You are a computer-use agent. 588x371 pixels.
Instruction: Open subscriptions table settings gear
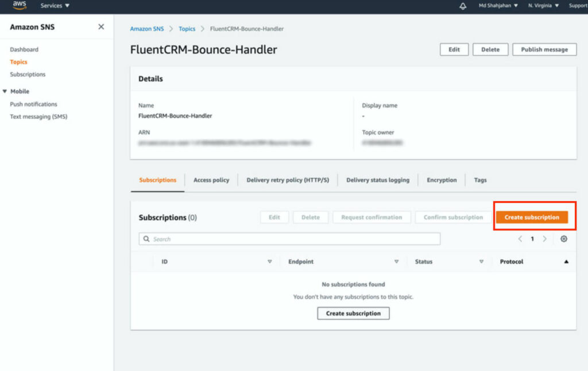[564, 239]
